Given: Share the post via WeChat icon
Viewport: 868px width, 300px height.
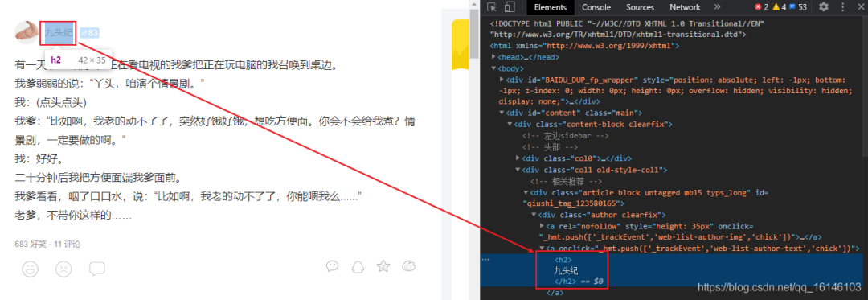Looking at the screenshot, I should point(332,266).
